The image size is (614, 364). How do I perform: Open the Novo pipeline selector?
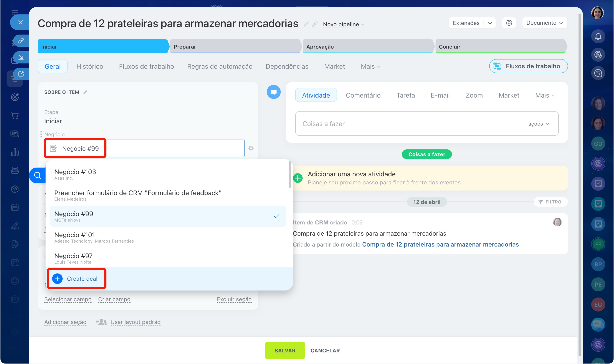click(343, 24)
